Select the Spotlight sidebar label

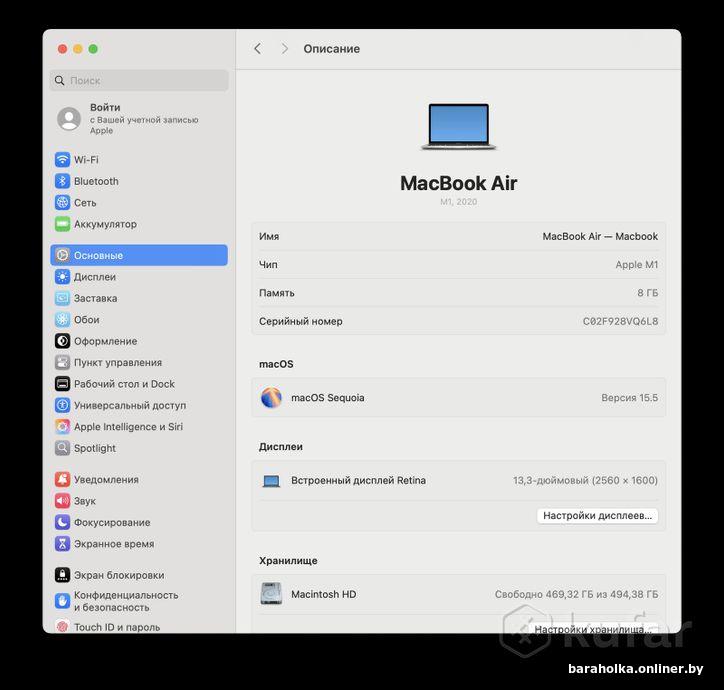95,448
